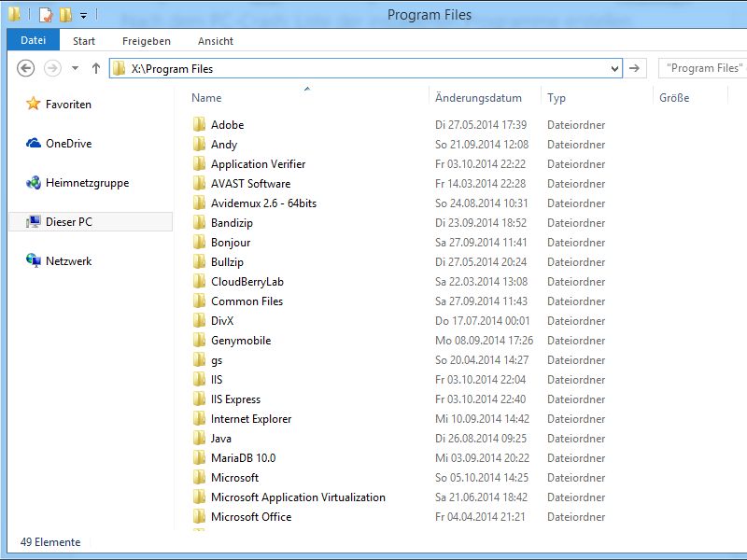Open recent locations dropdown arrow

pos(75,68)
